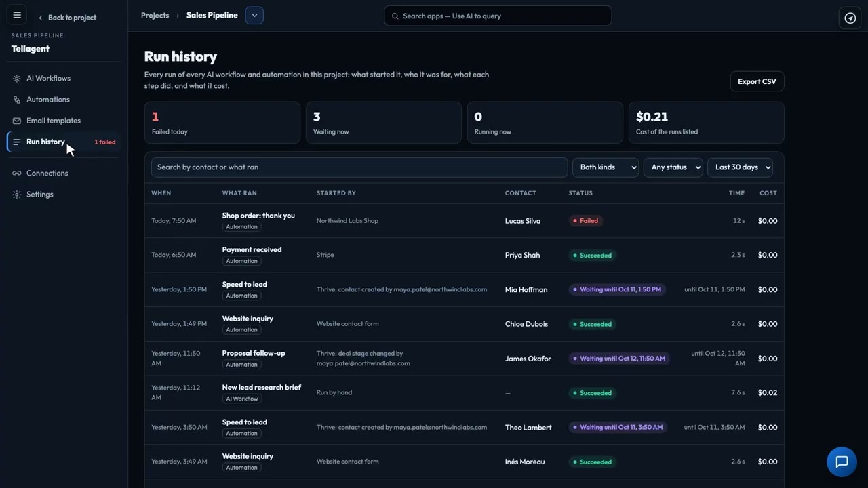Click the Export CSV button
Image resolution: width=868 pixels, height=488 pixels.
(x=757, y=81)
